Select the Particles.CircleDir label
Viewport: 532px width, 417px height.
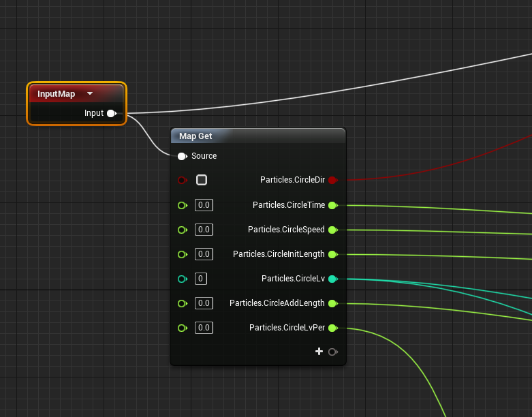(292, 180)
